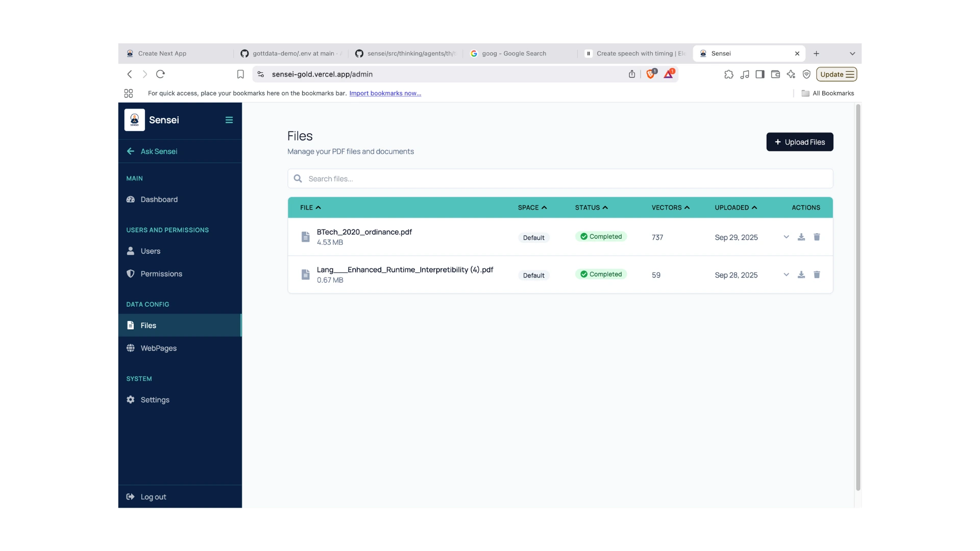Viewport: 980px width, 551px height.
Task: Open the Brave Shields lion icon
Action: click(x=651, y=74)
